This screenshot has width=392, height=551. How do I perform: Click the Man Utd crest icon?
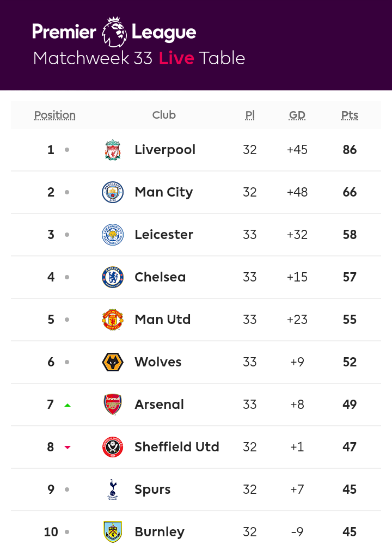pyautogui.click(x=113, y=320)
